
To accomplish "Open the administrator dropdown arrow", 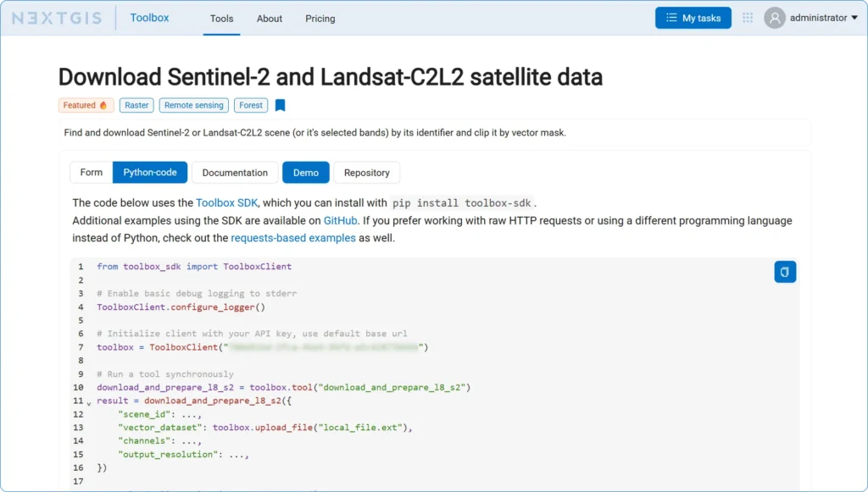I will click(854, 18).
